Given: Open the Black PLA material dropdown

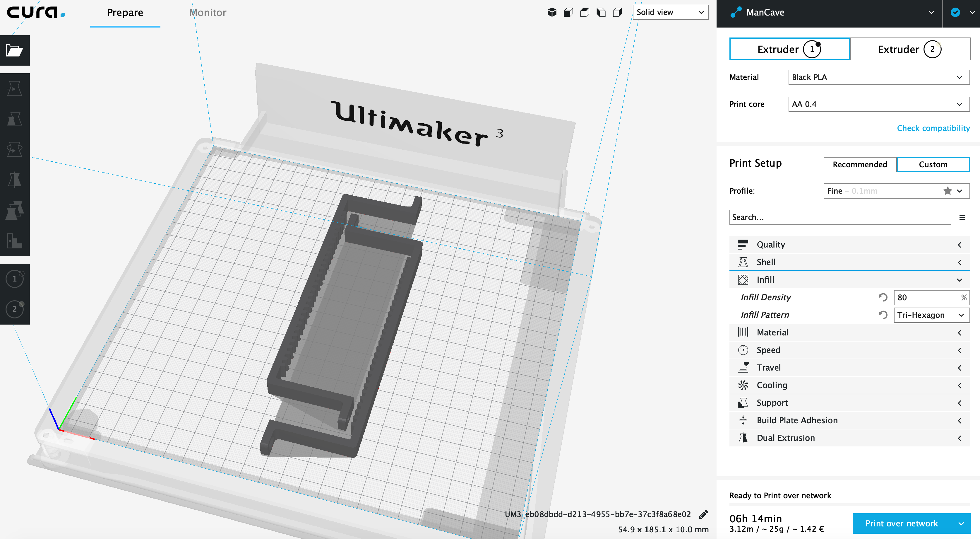Looking at the screenshot, I should pyautogui.click(x=879, y=77).
